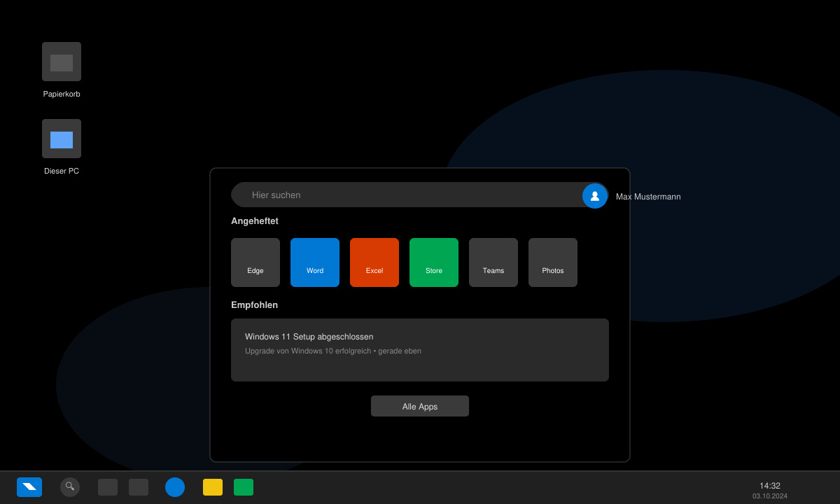Click the Max Mustermann user name
The height and width of the screenshot is (504, 840).
(648, 197)
